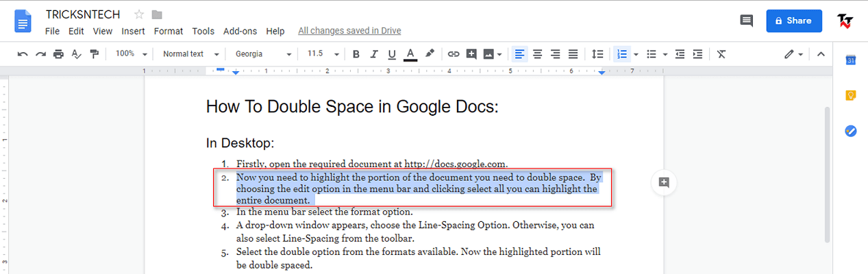Select the Paint format tool
Image resolution: width=868 pixels, height=274 pixels.
click(x=95, y=54)
